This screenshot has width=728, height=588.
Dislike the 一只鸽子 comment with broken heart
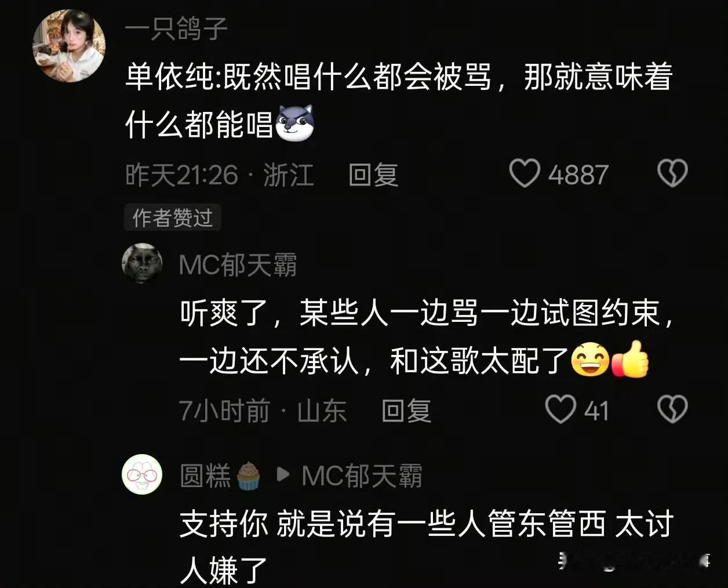[672, 173]
